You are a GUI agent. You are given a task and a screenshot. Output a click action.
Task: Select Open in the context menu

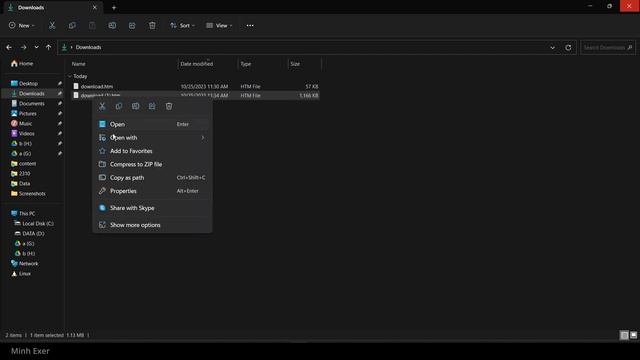click(152, 124)
